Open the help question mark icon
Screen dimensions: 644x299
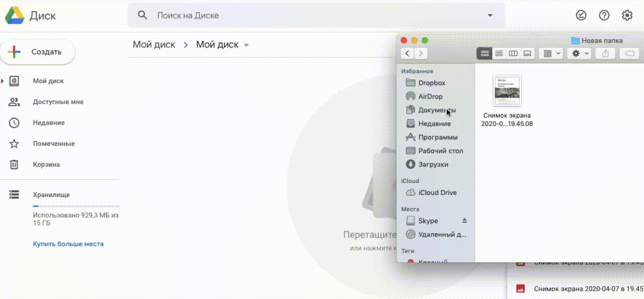click(x=604, y=16)
